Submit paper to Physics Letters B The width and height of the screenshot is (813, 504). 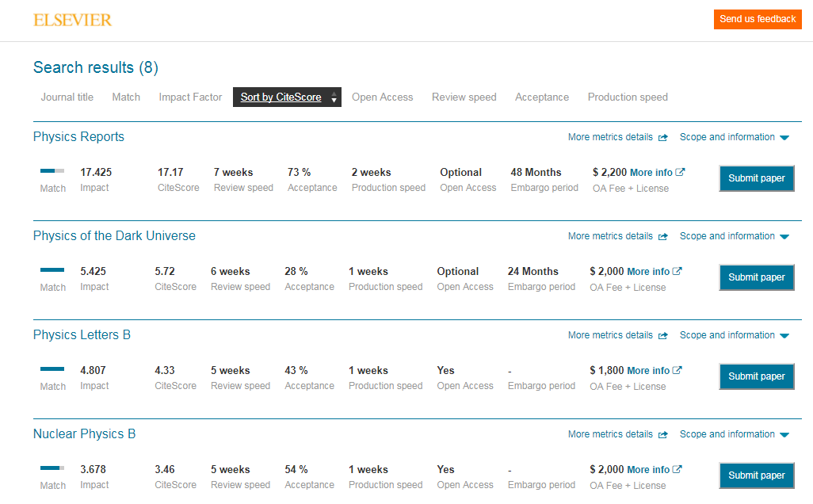757,376
